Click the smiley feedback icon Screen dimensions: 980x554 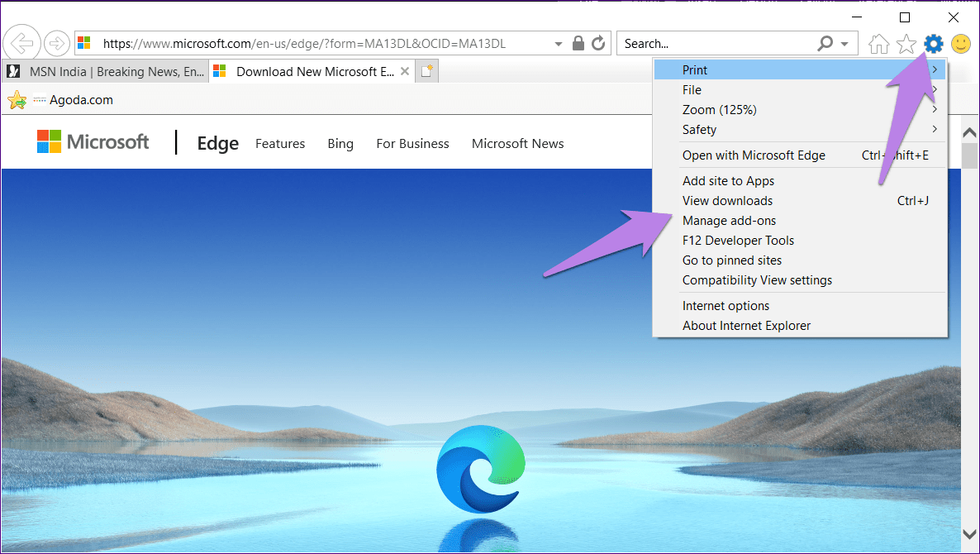point(960,44)
